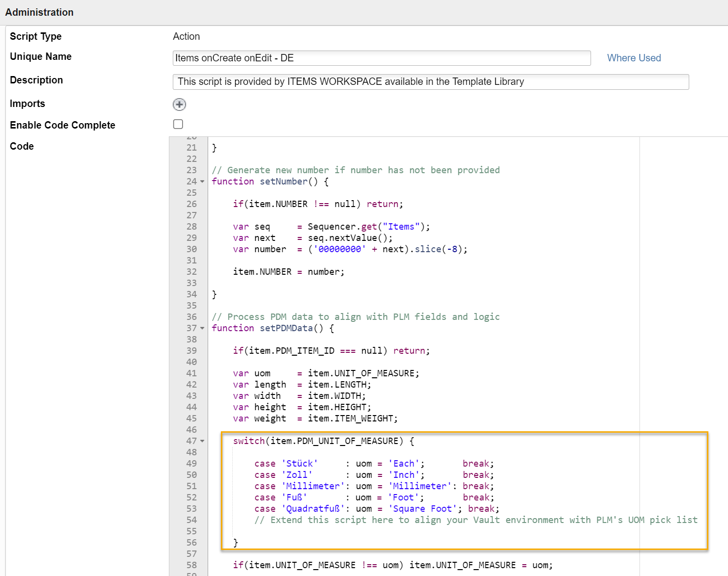
Task: Click the Script Type value 'Action'
Action: click(186, 36)
